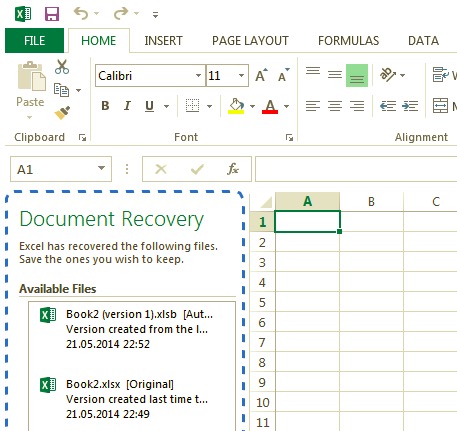The image size is (457, 431).
Task: Center text horizontally
Action: [335, 106]
